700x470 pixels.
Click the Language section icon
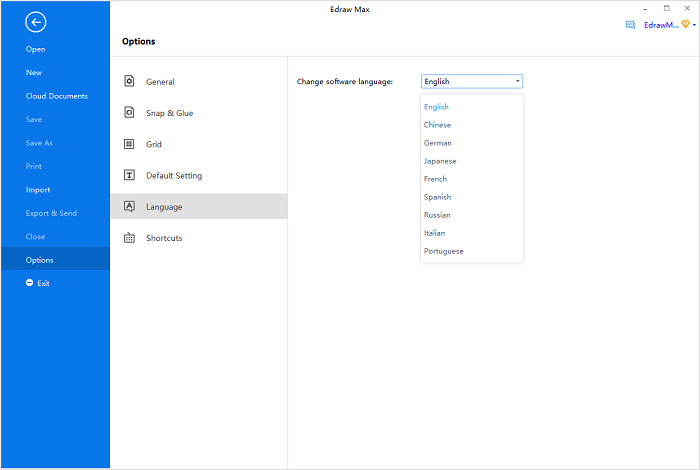(x=129, y=206)
